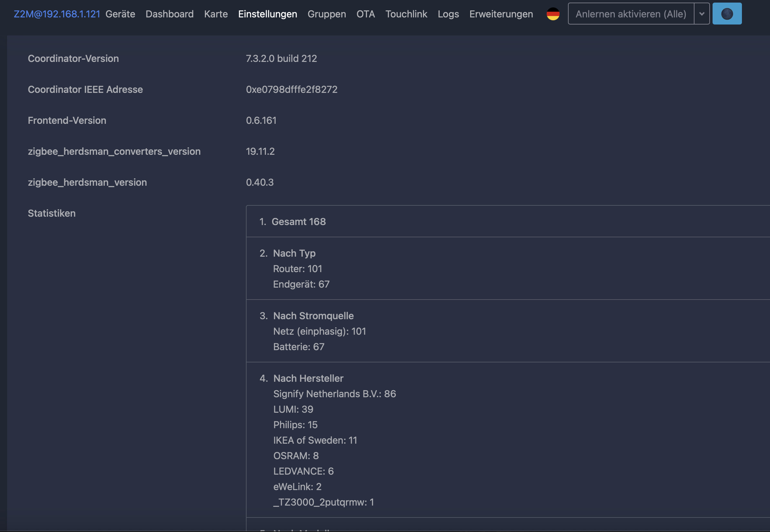Expand the permit join options chevron

click(702, 14)
